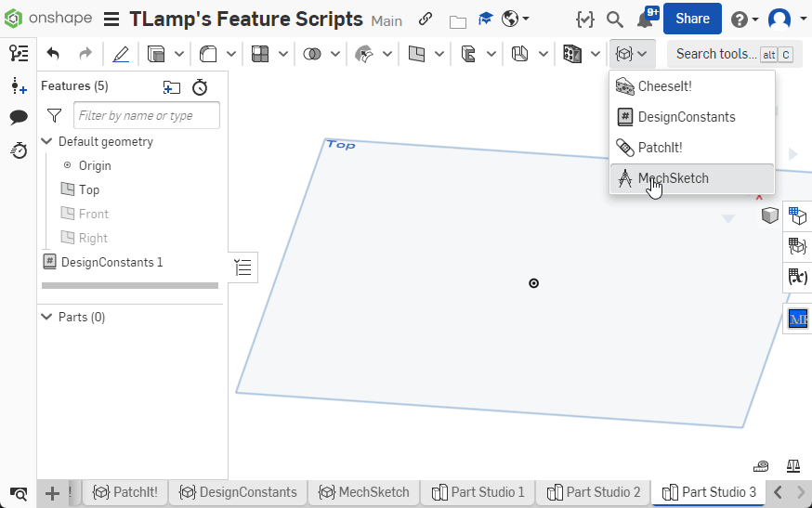The width and height of the screenshot is (812, 508).
Task: Choose MechSketch from the features menu
Action: [x=692, y=178]
